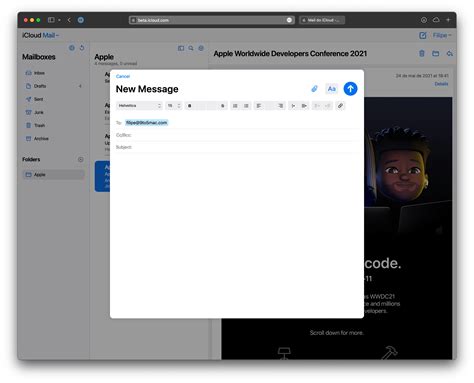Refresh mailboxes with circular arrow icon
474x383 pixels.
tap(82, 48)
